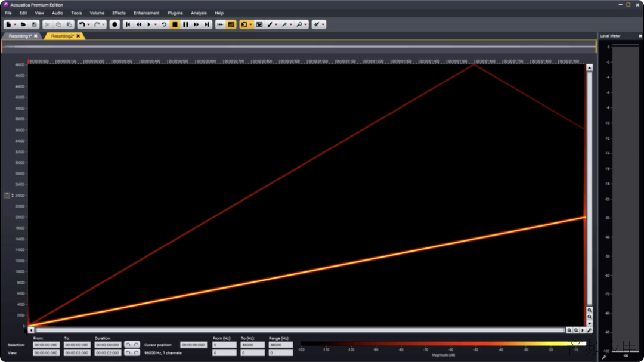Click the Copy icon in toolbar
This screenshot has width=644, height=362.
[x=58, y=24]
